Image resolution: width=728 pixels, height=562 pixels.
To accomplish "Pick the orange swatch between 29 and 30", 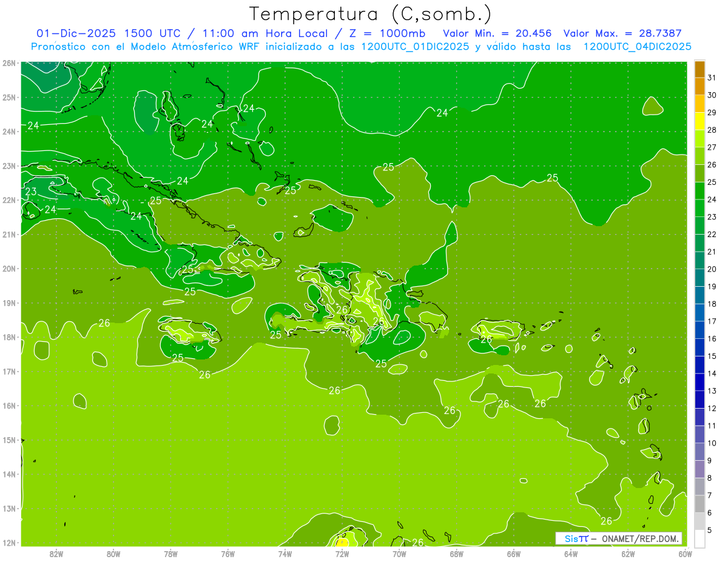I will [x=699, y=104].
